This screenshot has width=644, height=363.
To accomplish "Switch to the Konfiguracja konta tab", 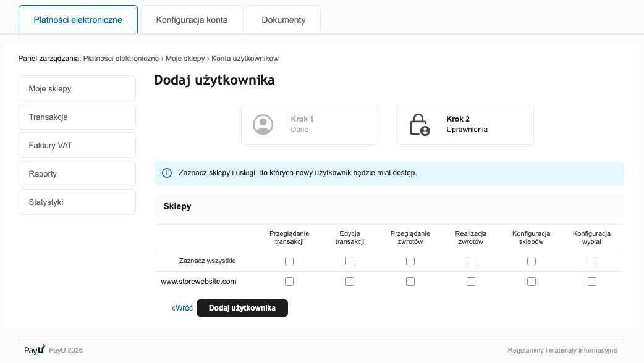I will click(192, 20).
